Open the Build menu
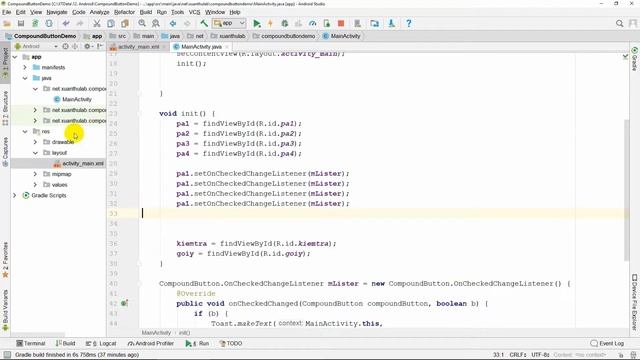Screen dimensions: 640x360 coord(146,12)
